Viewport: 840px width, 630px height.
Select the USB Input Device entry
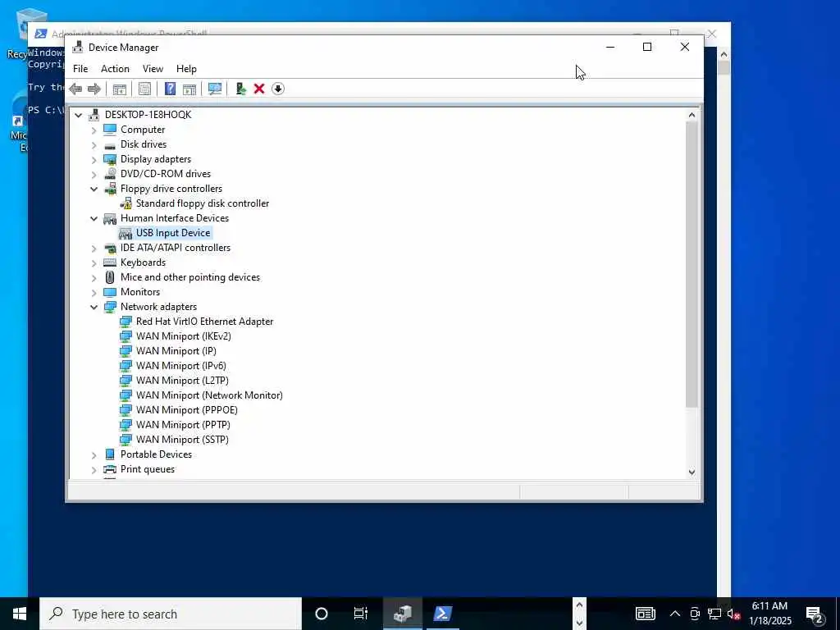tap(173, 233)
